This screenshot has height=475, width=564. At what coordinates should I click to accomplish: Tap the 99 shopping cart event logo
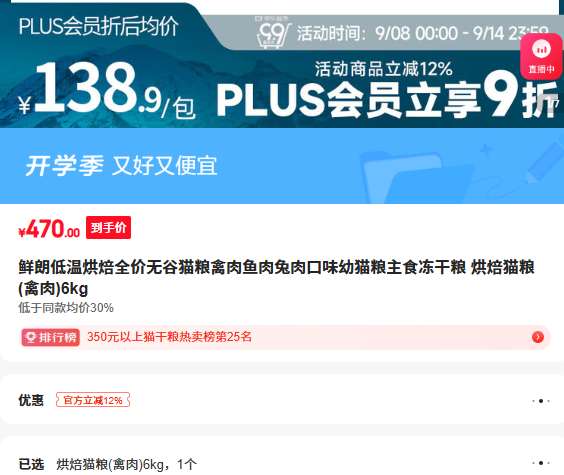point(272,33)
